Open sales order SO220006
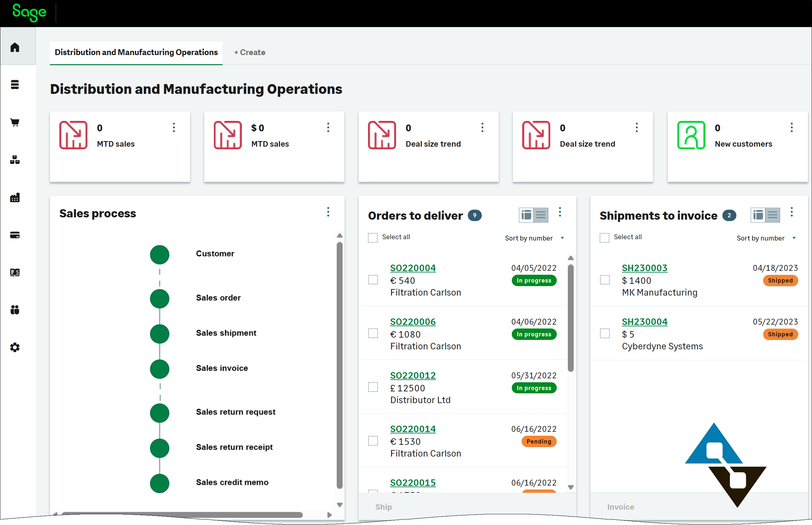 413,321
